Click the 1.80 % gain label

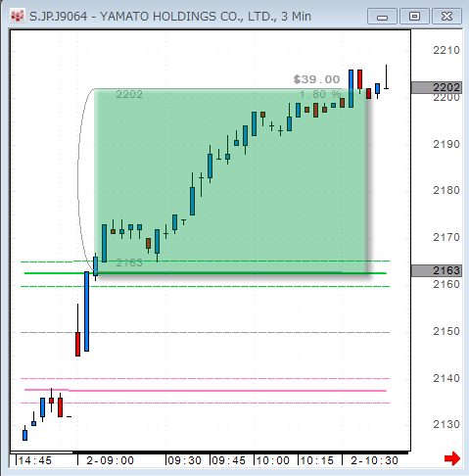coord(320,94)
